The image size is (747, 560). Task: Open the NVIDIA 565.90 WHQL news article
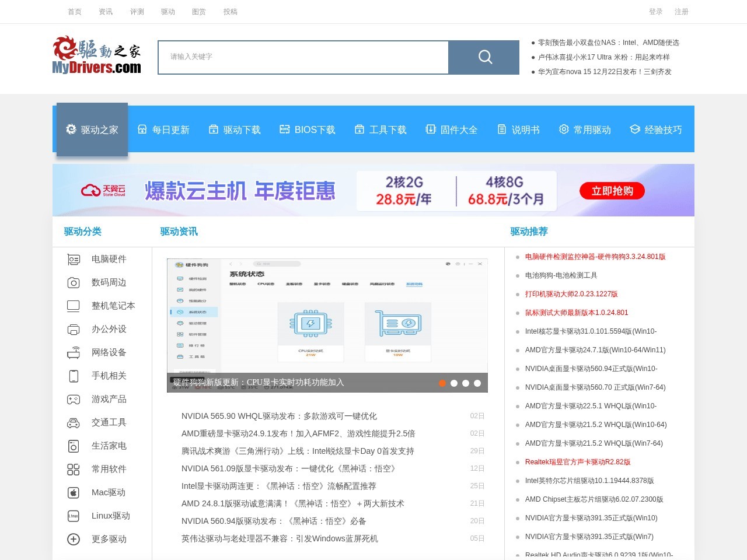pos(279,416)
